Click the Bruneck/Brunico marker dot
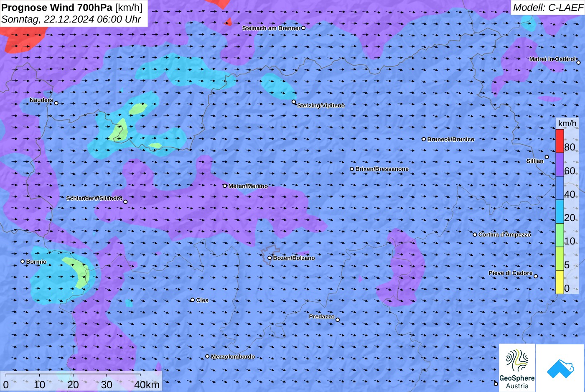Screen dimensions: 585x392 pos(424,139)
